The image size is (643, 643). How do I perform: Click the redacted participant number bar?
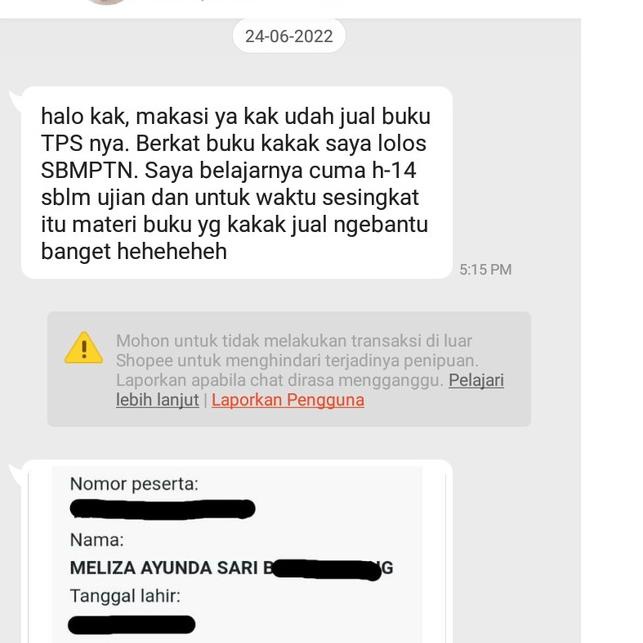pyautogui.click(x=162, y=509)
